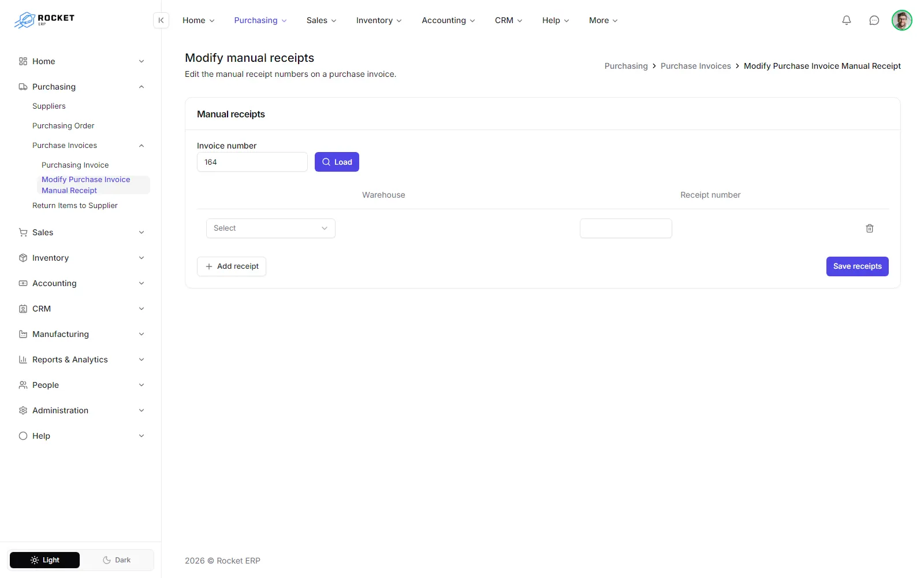Click the Rocket ERP logo
924x578 pixels.
point(44,20)
